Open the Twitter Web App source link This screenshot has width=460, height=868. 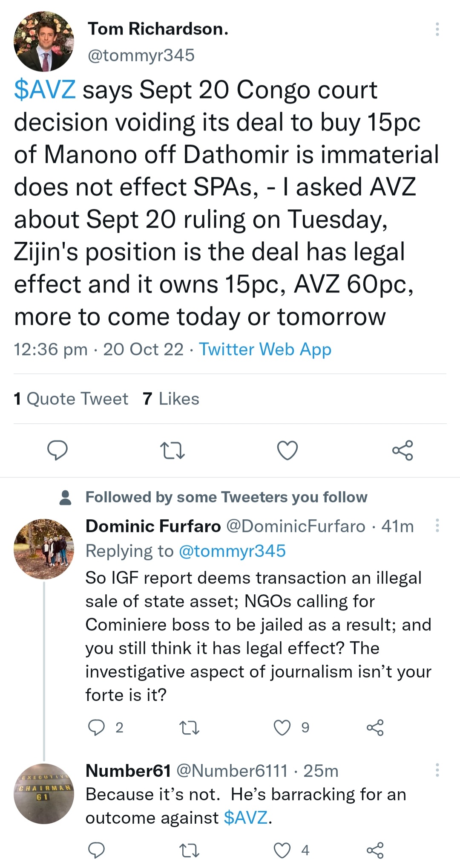265,349
